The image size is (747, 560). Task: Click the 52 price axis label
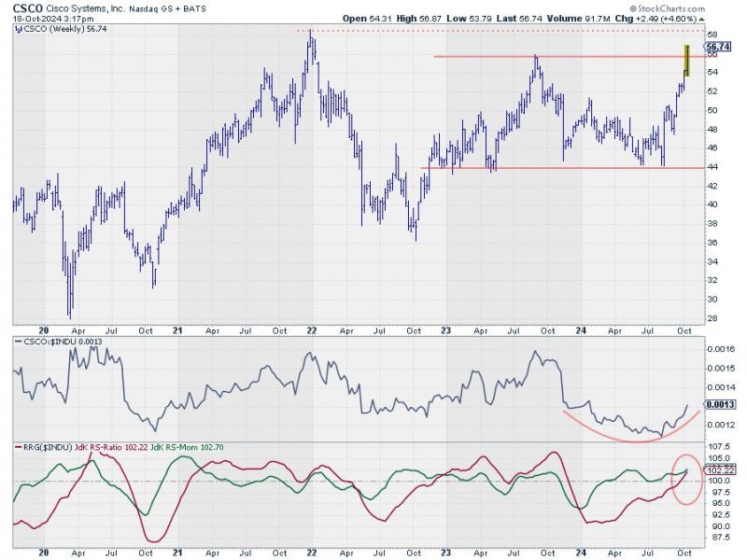click(712, 91)
